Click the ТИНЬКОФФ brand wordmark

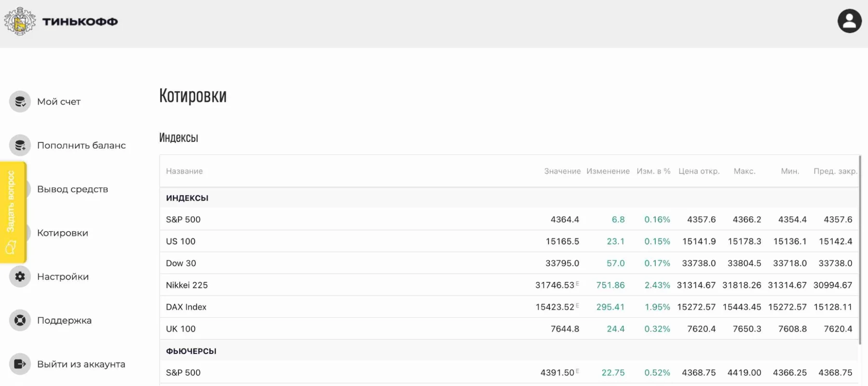coord(80,22)
